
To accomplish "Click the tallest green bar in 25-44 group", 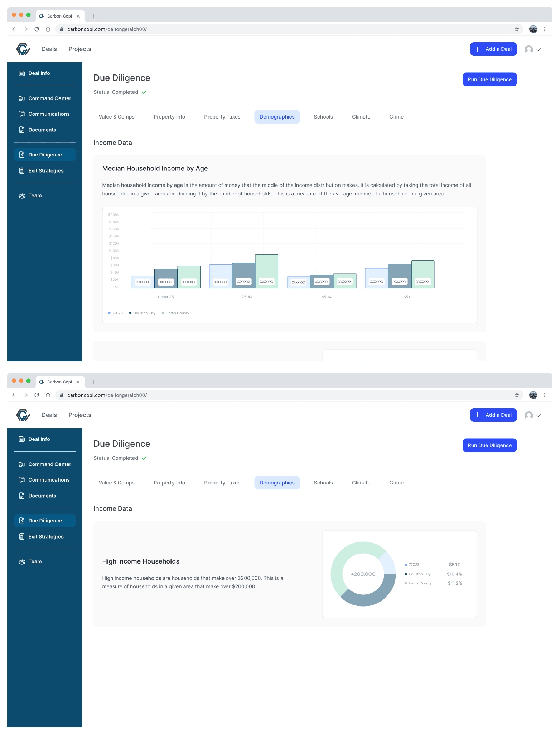I will click(266, 267).
